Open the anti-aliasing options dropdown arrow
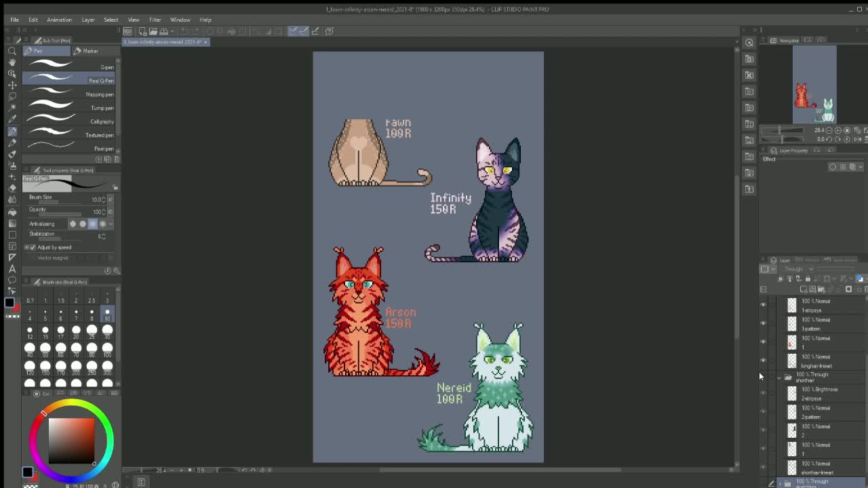The height and width of the screenshot is (488, 868). pos(111,224)
